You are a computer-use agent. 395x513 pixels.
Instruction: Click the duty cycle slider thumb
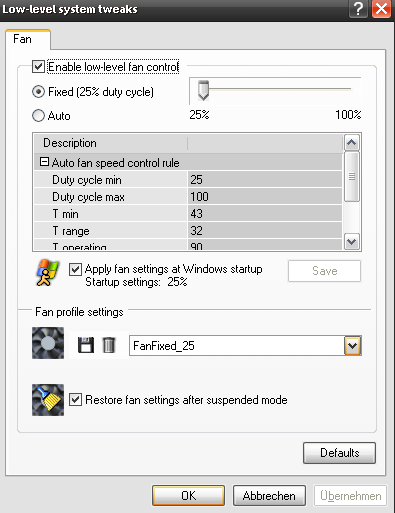(x=203, y=90)
